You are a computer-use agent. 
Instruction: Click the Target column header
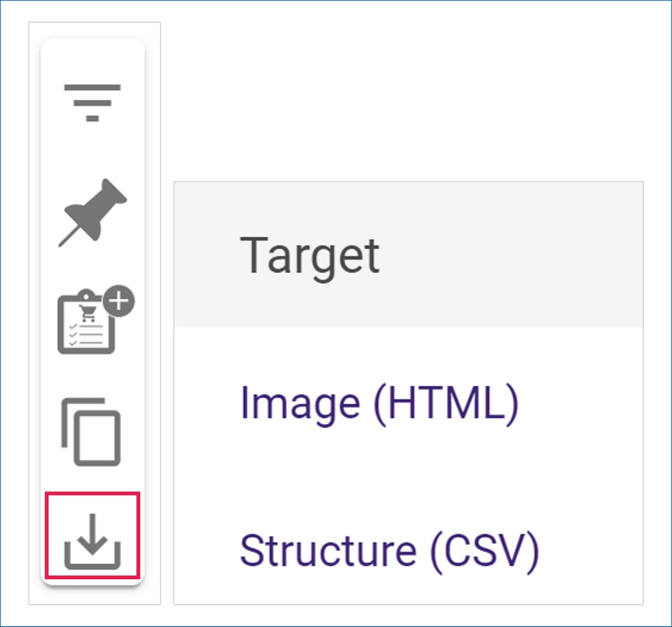pos(310,256)
